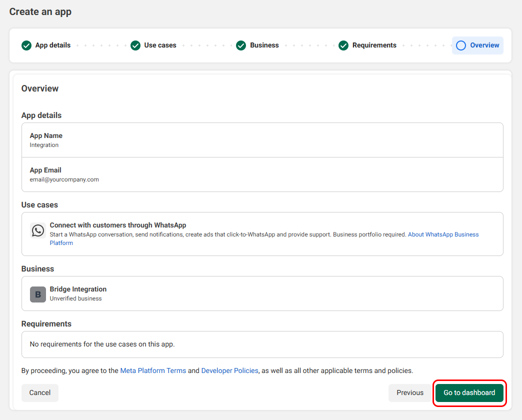
Task: Go to the App details step
Action: [53, 45]
